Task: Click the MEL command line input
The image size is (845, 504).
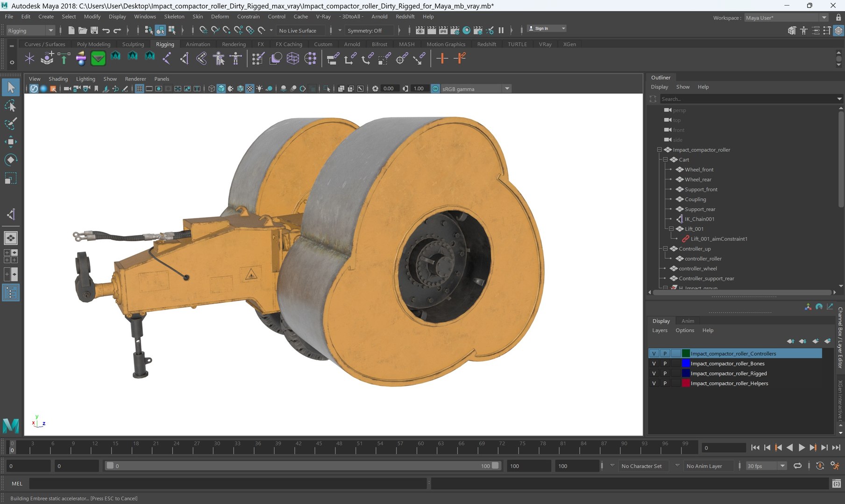Action: [x=228, y=483]
